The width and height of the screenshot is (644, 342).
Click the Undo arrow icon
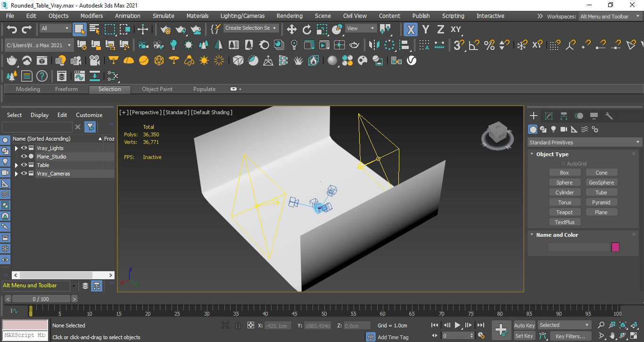12,29
